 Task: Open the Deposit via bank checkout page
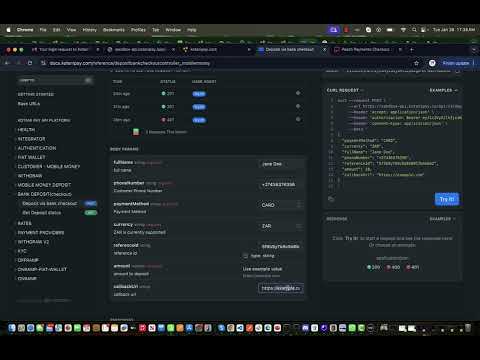[x=50, y=203]
